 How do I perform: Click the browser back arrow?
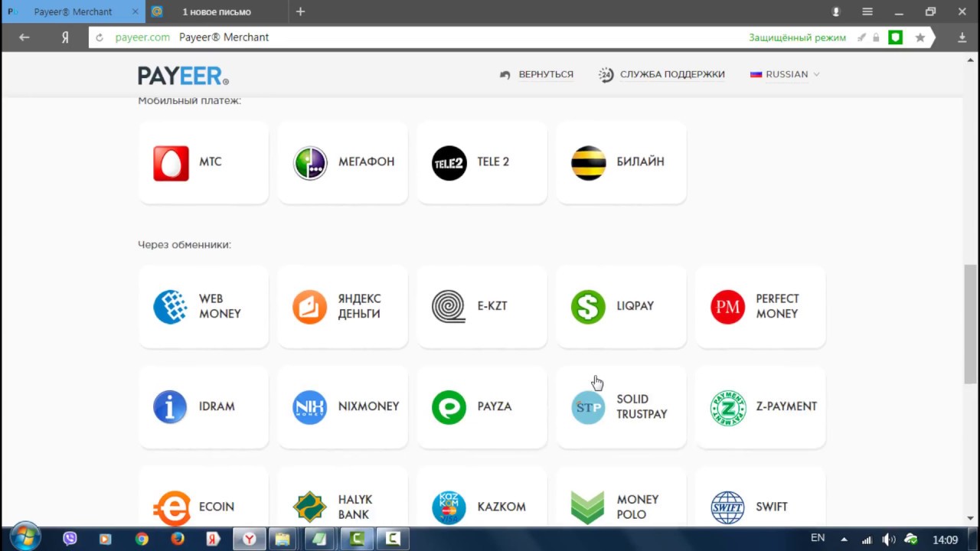tap(24, 37)
